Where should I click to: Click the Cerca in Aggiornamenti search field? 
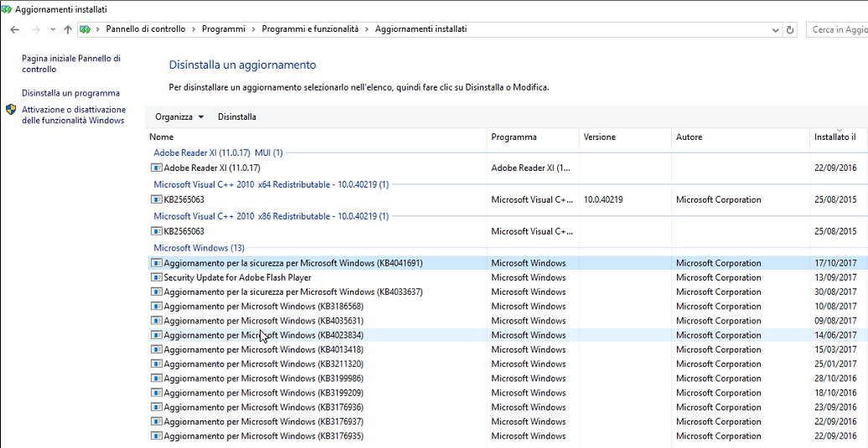[x=837, y=30]
